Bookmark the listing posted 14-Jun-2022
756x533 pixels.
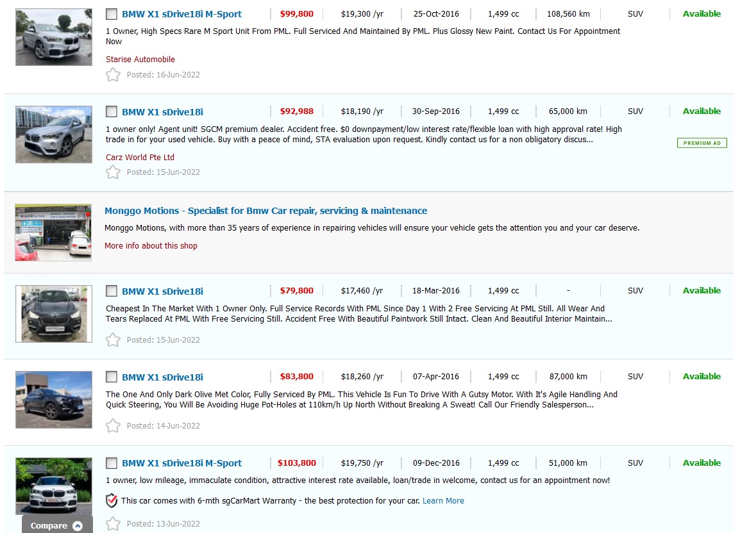point(113,425)
